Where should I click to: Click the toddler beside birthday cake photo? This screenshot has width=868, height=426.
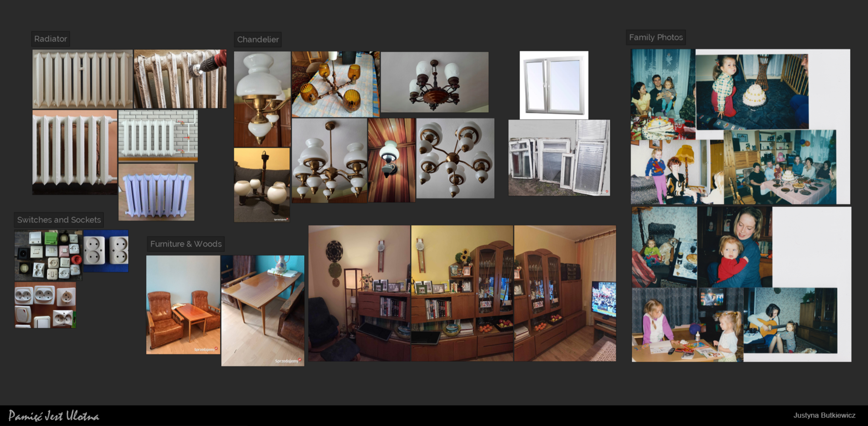pyautogui.click(x=751, y=91)
